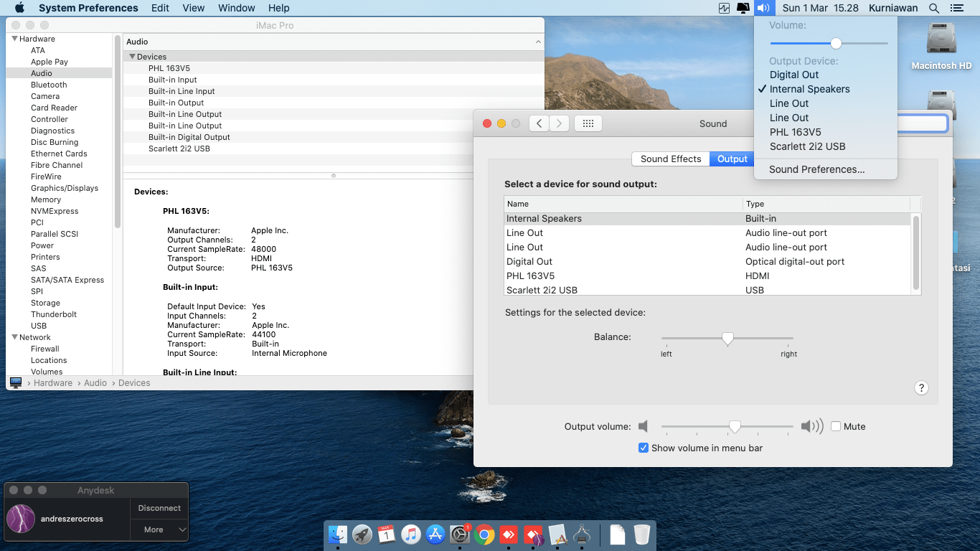Open Macintosh HD desktop drive
Viewport: 980px width, 551px height.
[941, 46]
